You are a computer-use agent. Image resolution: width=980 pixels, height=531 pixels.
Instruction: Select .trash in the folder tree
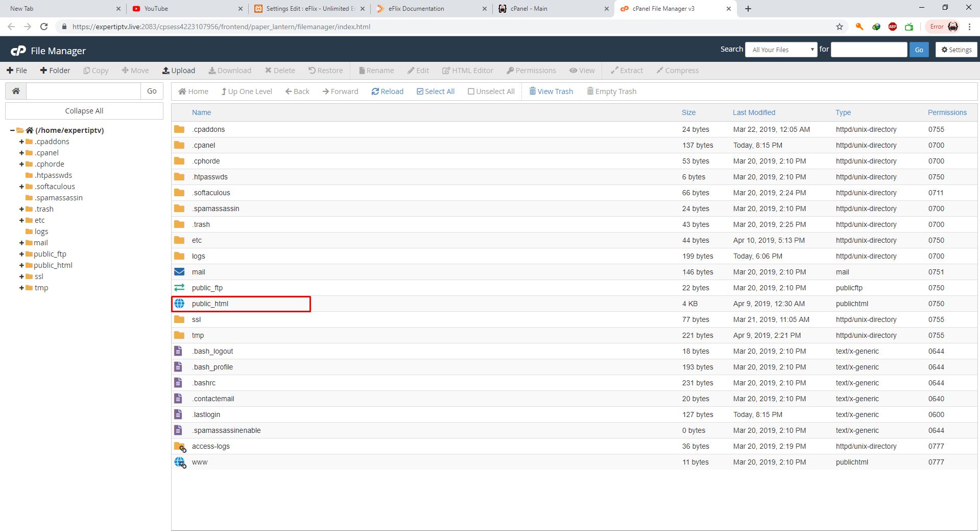(x=44, y=209)
